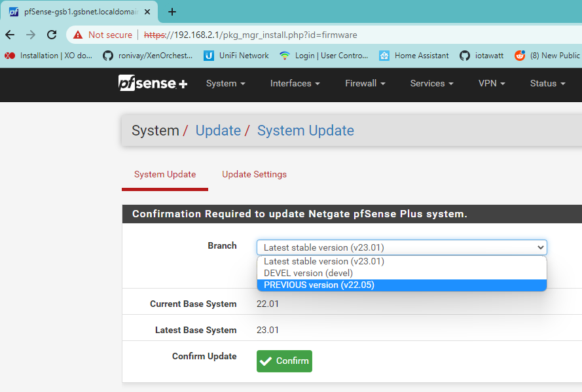Collapse the Branch dropdown box
The width and height of the screenshot is (582, 392).
coord(401,247)
